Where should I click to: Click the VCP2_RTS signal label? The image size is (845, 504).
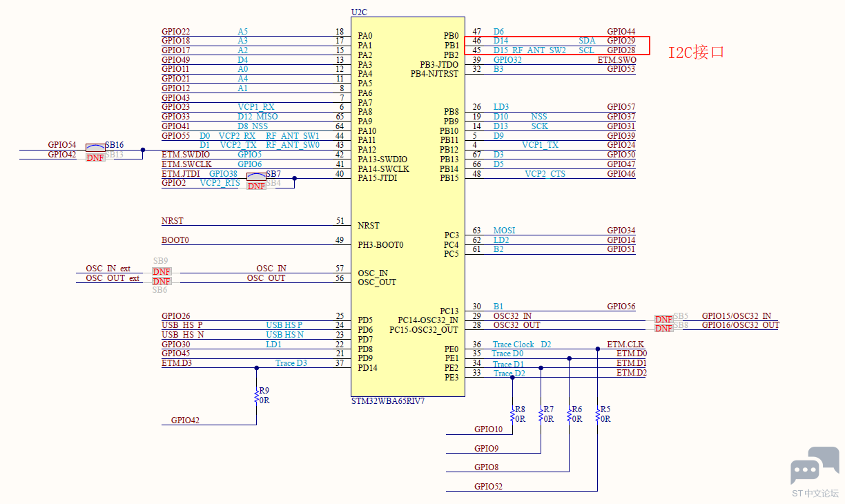(220, 183)
